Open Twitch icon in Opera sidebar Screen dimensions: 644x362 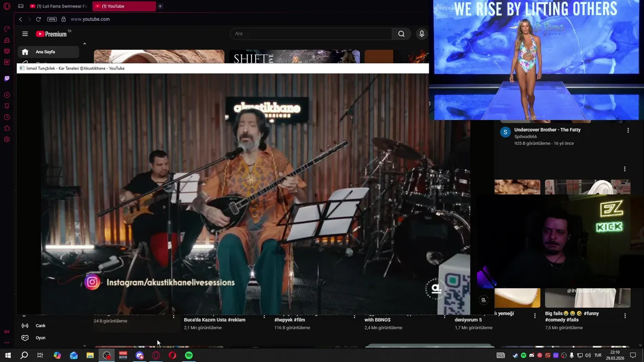pos(7,78)
